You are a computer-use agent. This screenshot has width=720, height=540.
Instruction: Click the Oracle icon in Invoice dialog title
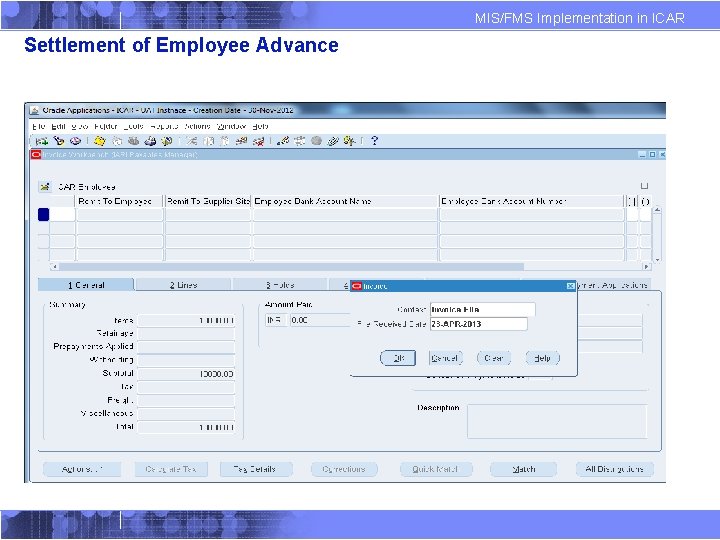pyautogui.click(x=357, y=286)
